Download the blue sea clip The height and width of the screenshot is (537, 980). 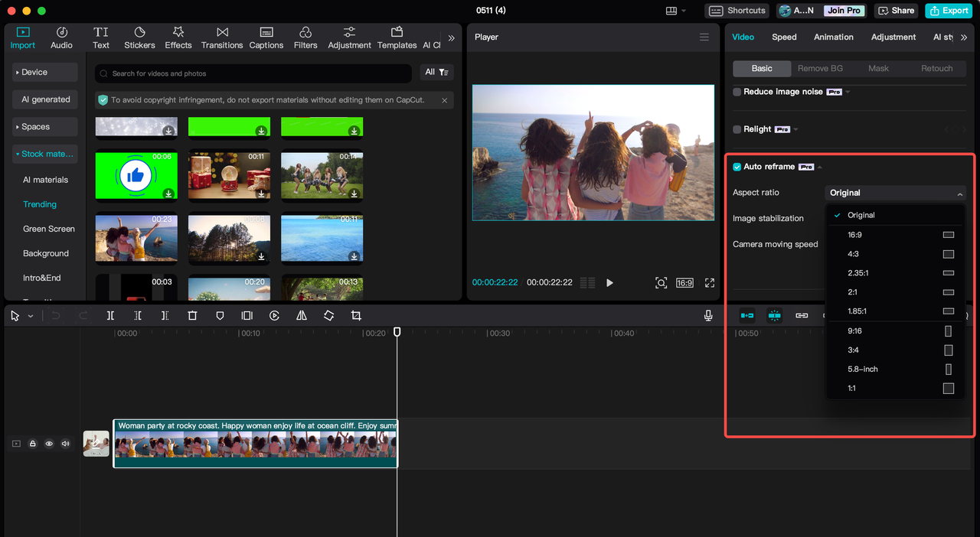point(354,256)
